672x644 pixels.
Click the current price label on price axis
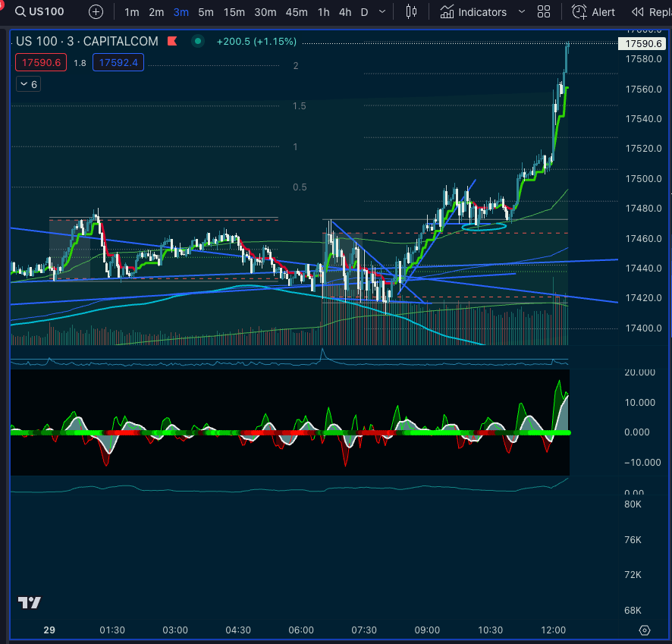pyautogui.click(x=644, y=44)
